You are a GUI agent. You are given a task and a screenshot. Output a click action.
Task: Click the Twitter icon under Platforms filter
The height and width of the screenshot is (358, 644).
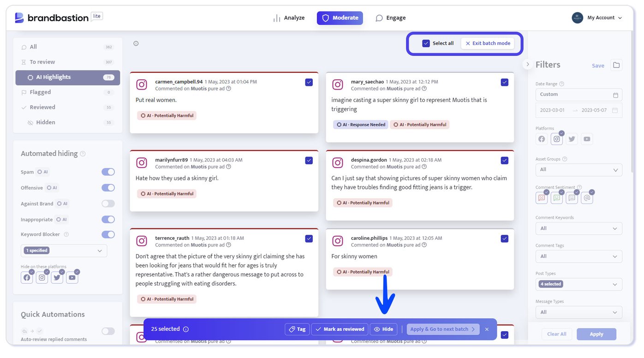point(572,139)
